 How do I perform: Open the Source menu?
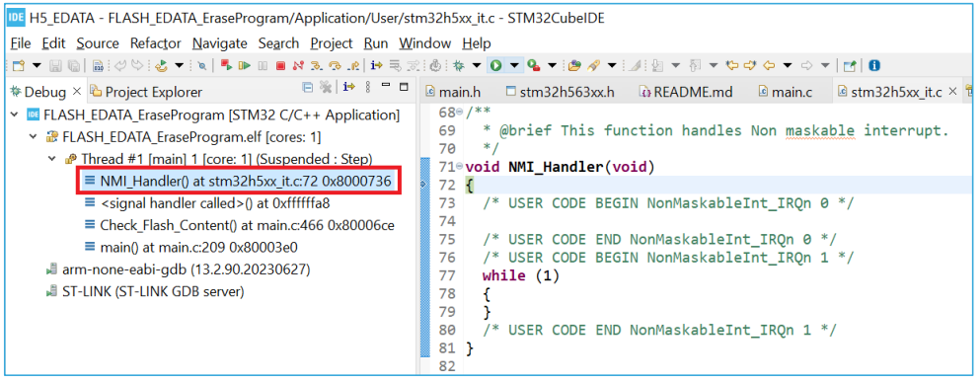98,43
